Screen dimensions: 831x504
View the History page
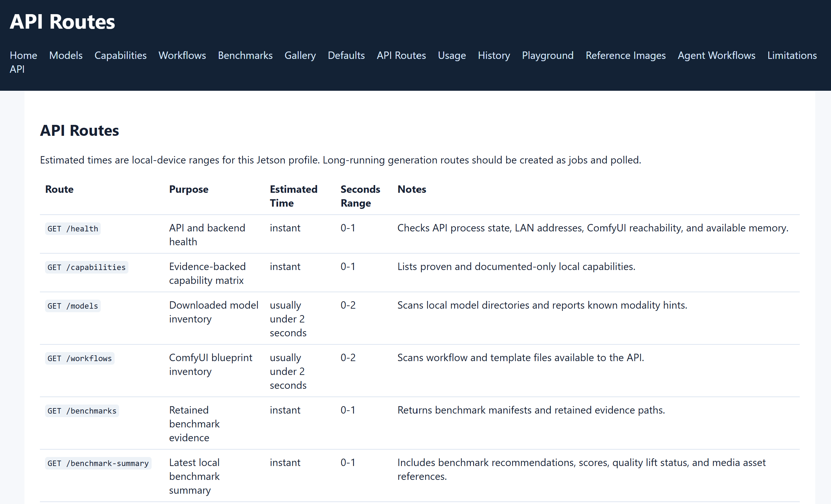tap(494, 55)
